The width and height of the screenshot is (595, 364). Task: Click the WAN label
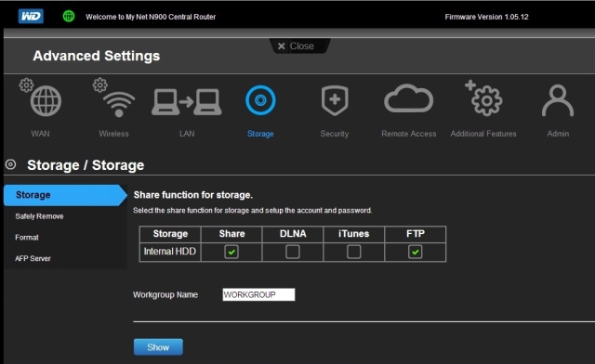pos(40,134)
